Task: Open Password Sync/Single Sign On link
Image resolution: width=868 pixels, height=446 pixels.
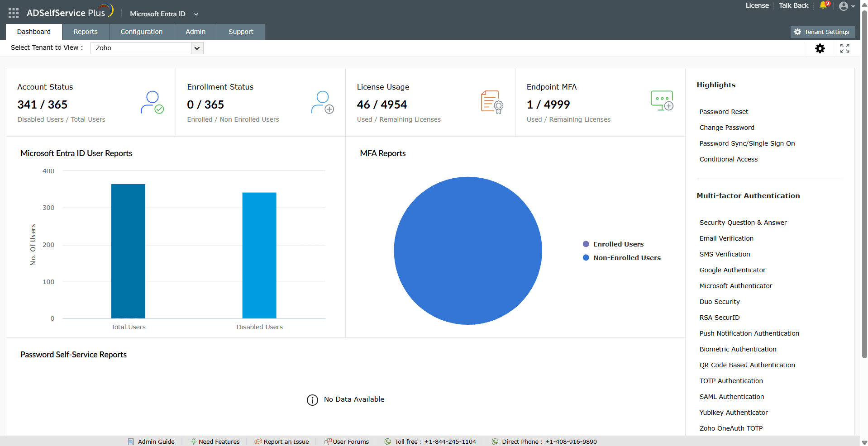Action: 747,143
